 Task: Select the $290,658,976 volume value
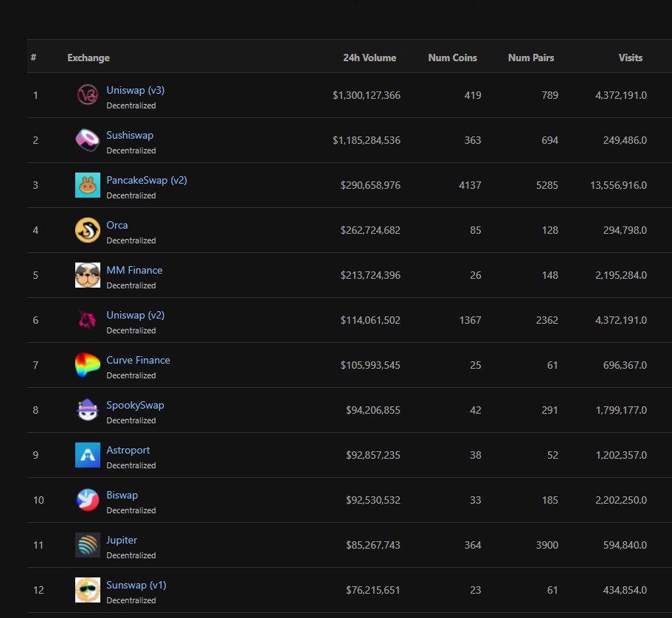coord(370,185)
